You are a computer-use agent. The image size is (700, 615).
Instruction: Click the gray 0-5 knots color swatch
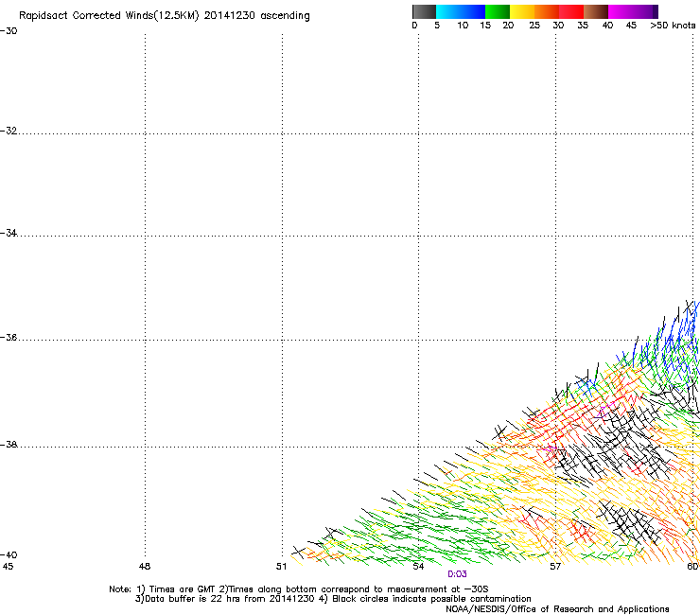pyautogui.click(x=424, y=11)
